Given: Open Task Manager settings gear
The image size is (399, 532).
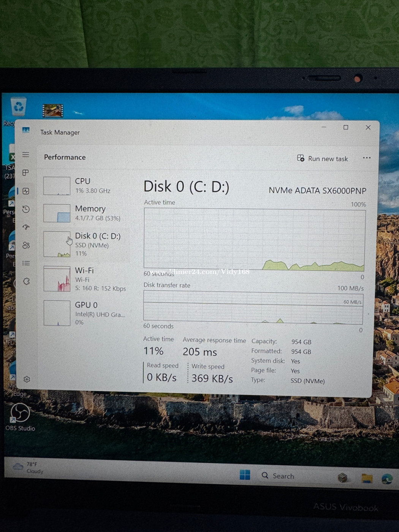Looking at the screenshot, I should click(x=27, y=379).
